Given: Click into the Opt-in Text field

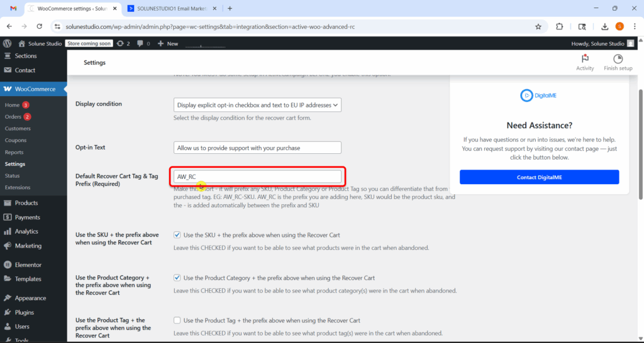Looking at the screenshot, I should [257, 148].
